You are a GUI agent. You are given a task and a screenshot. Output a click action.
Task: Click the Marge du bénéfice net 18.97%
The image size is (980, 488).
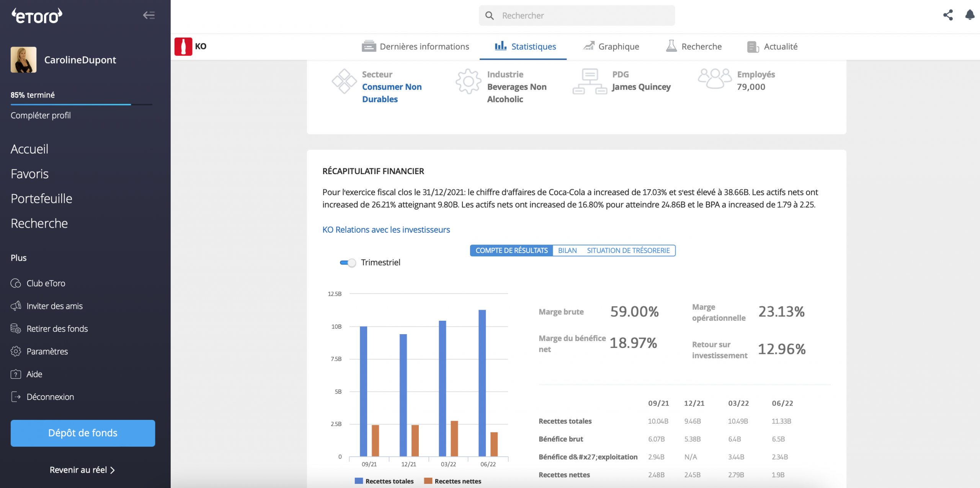pos(633,343)
